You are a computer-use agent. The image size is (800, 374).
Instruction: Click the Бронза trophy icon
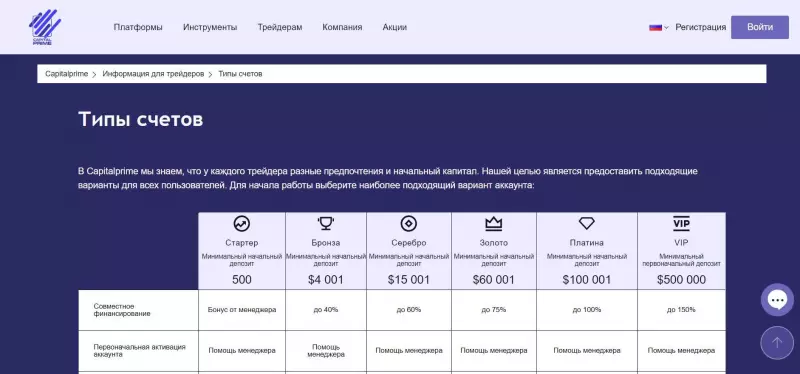click(x=326, y=223)
